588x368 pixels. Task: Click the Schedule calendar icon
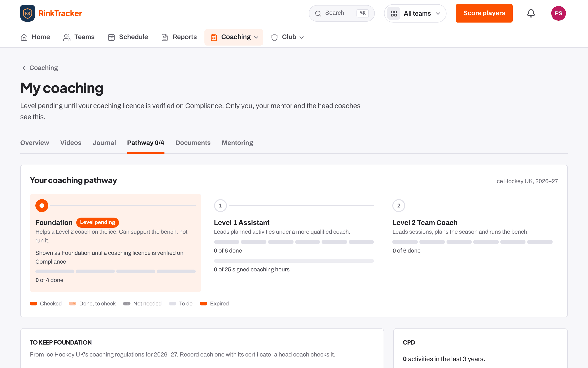[111, 37]
